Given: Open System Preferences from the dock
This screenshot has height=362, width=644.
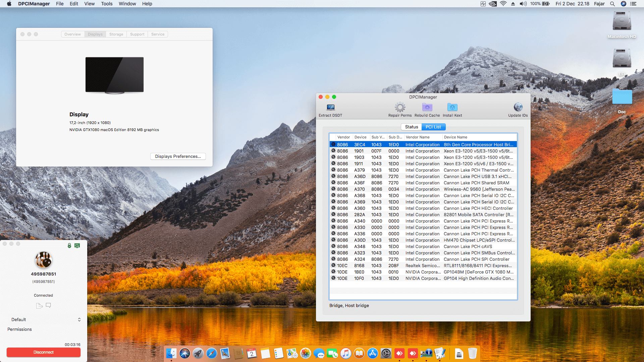Looking at the screenshot, I should 386,353.
